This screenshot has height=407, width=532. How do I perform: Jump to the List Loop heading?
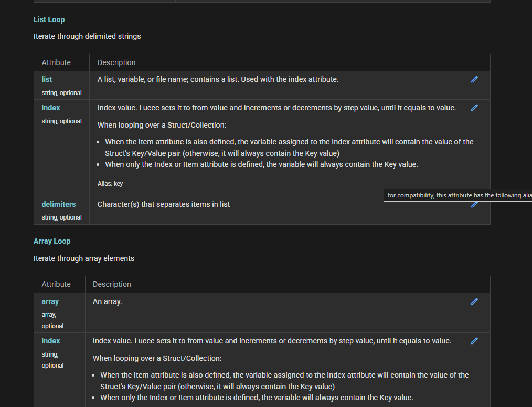pyautogui.click(x=49, y=19)
